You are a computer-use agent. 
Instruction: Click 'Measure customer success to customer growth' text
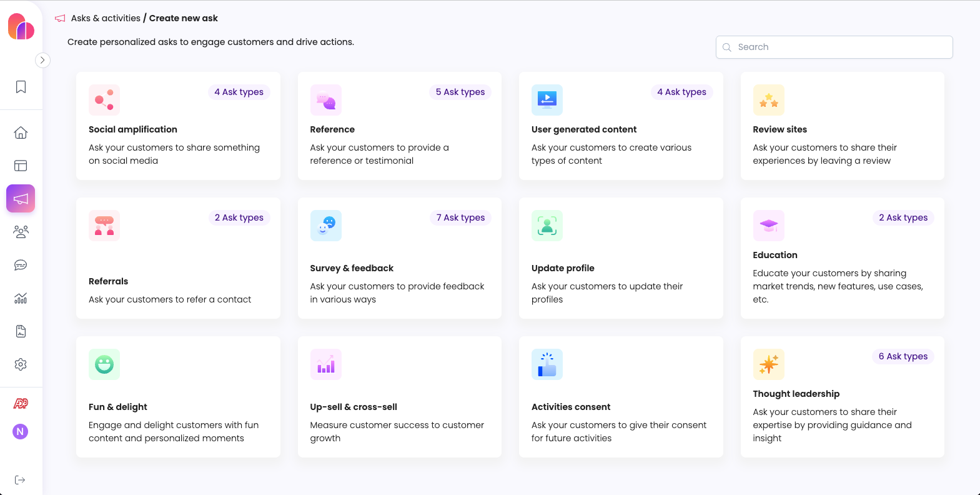point(397,431)
